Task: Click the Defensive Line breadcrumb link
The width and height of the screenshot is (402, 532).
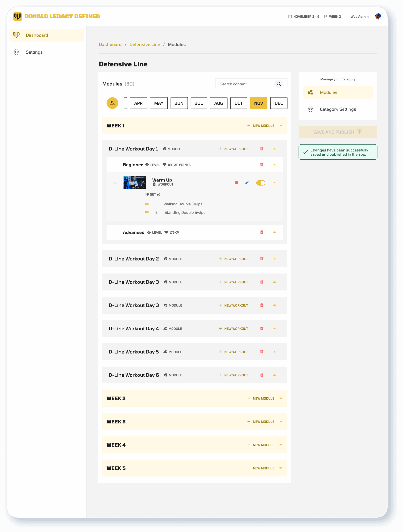Action: coord(145,44)
